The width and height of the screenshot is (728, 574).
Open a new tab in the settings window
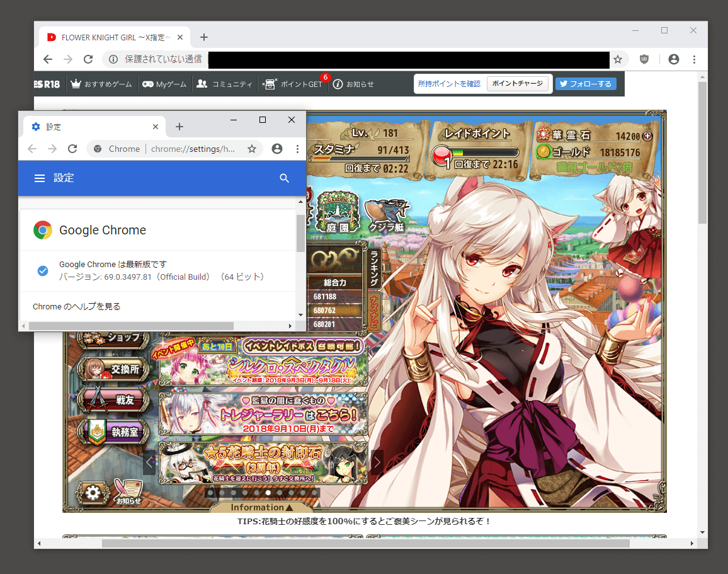[x=179, y=126]
